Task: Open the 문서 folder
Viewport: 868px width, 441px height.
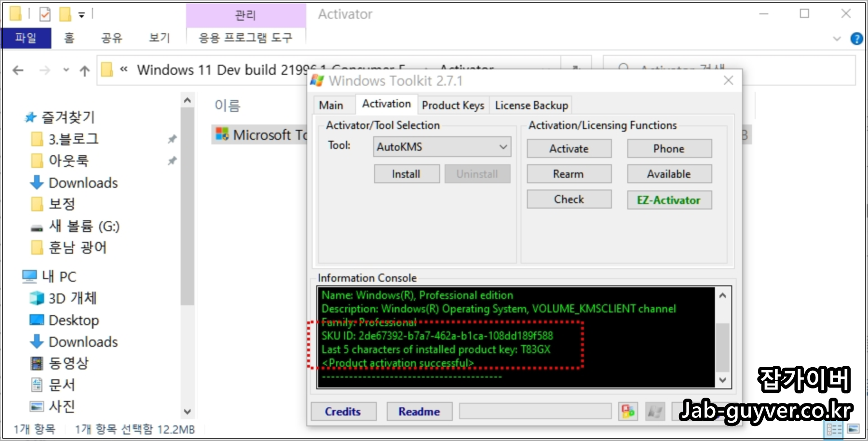Action: tap(53, 385)
